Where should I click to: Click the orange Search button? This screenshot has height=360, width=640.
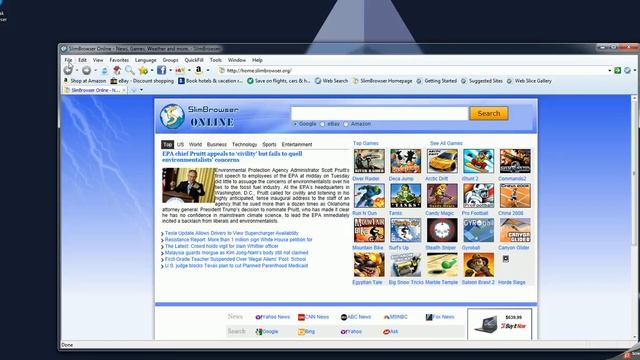tap(489, 113)
